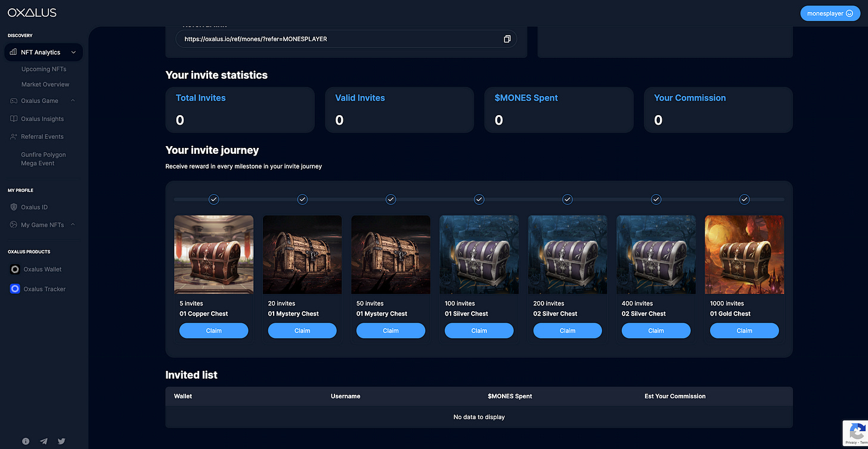
Task: Open Upcoming NFTs in the sidebar
Action: pyautogui.click(x=44, y=69)
